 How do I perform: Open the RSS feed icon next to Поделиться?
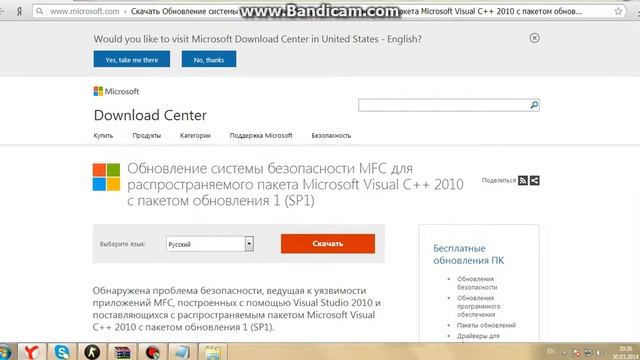pyautogui.click(x=523, y=180)
